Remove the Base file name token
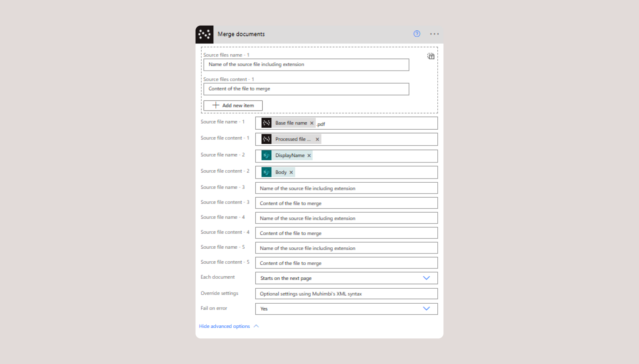 click(312, 123)
